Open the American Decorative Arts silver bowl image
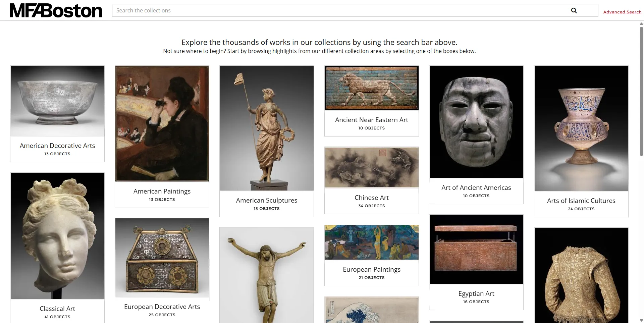 [x=57, y=101]
